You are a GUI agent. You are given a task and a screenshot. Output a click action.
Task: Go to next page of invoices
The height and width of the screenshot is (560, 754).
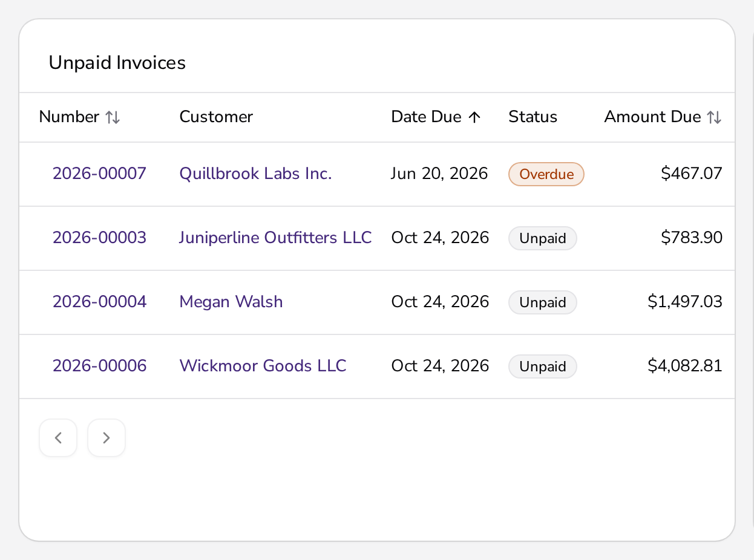[x=107, y=438]
